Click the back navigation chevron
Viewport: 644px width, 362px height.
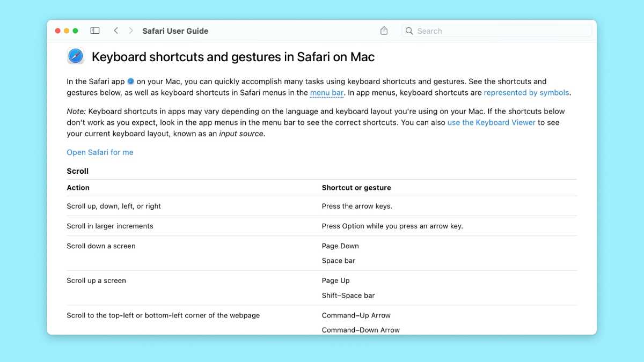116,31
